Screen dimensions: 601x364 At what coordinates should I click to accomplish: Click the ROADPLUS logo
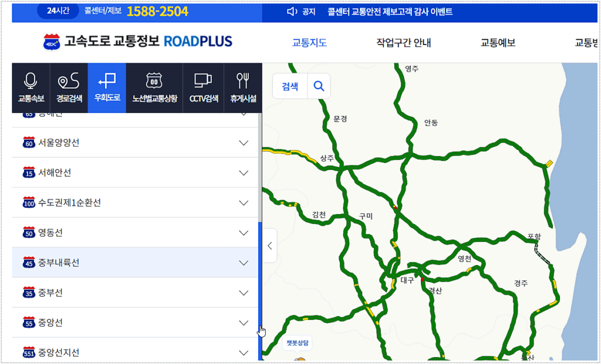click(138, 42)
